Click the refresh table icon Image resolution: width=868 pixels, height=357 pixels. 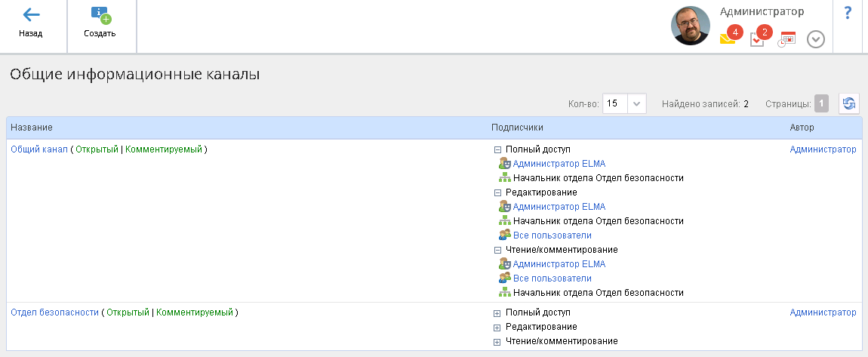tap(849, 104)
